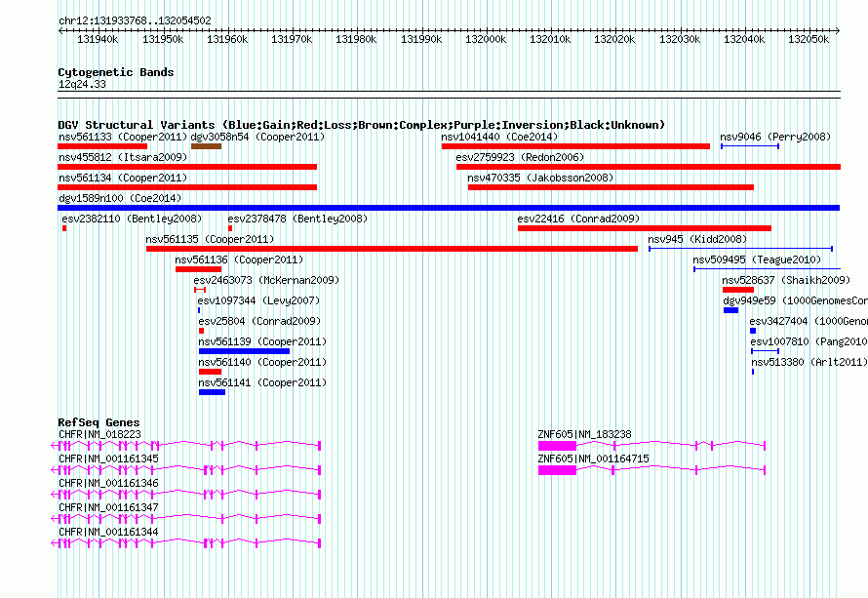Open the nsv561134 (Cooper2011) variant label
The height and width of the screenshot is (598, 868).
click(x=123, y=178)
